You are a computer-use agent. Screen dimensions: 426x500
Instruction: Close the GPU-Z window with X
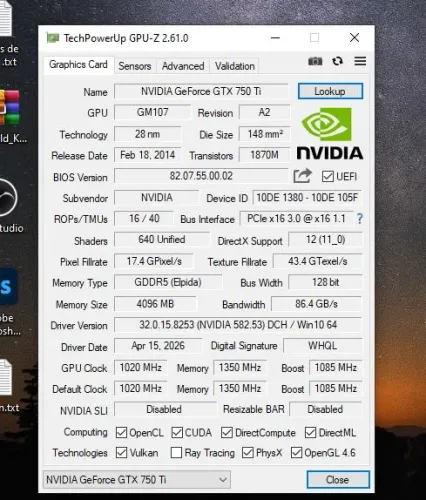pyautogui.click(x=354, y=38)
